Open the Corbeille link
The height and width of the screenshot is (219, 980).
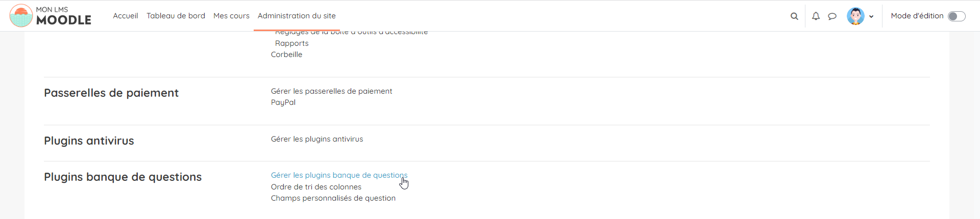(x=286, y=54)
